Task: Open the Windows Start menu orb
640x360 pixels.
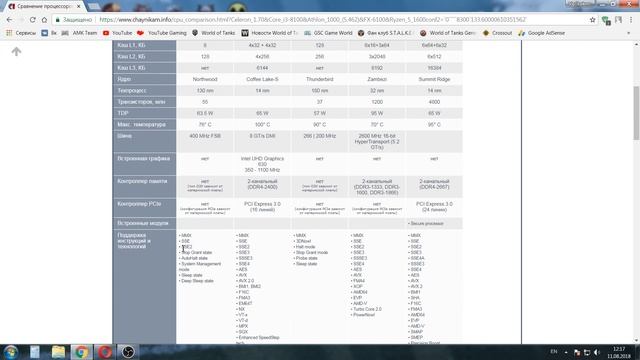Action: pos(11,352)
